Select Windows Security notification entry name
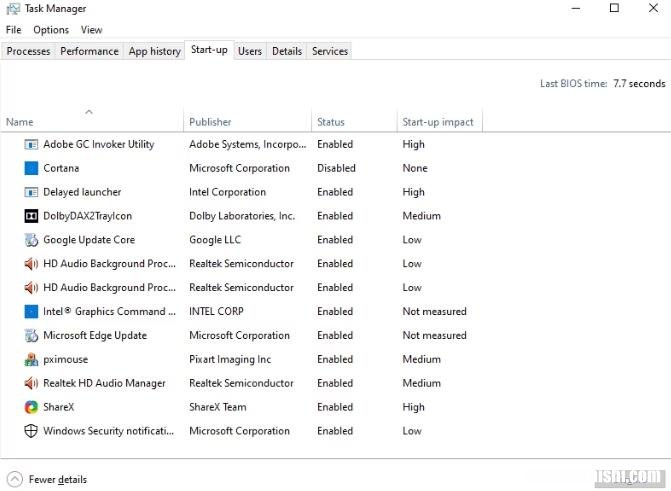Screen dimensions: 671x491 (x=109, y=431)
